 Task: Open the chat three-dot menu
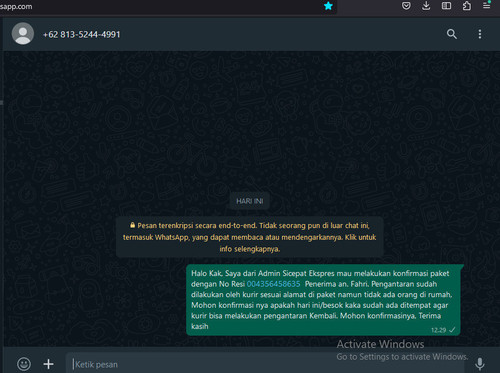pyautogui.click(x=480, y=34)
